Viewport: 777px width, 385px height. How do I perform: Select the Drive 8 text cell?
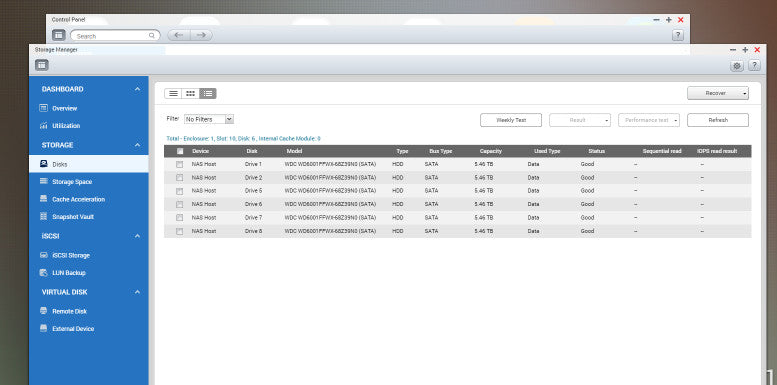tap(253, 231)
